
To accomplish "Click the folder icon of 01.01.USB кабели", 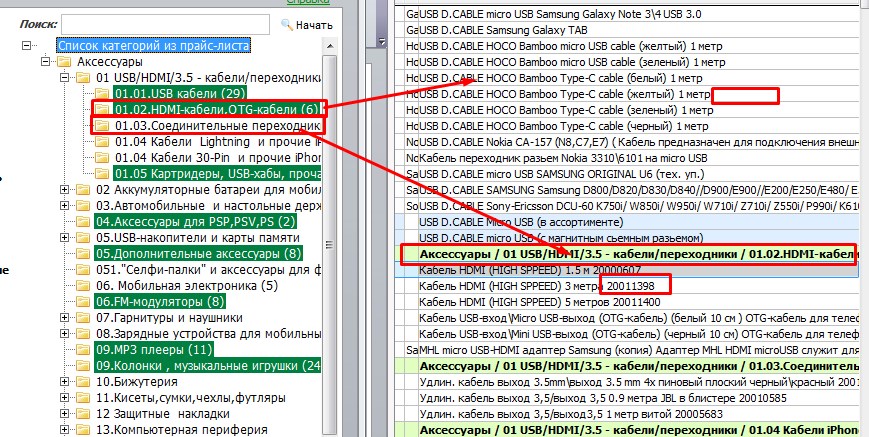I will click(x=101, y=94).
